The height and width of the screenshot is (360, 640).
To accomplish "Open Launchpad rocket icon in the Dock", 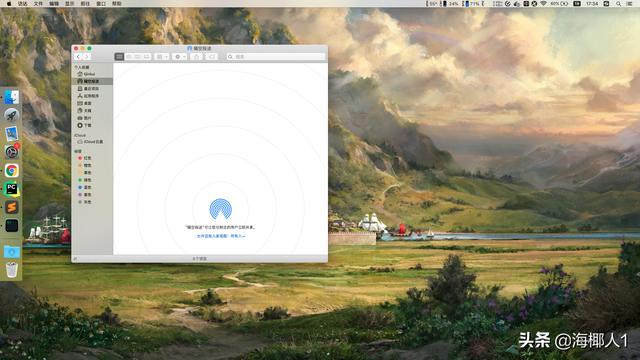I will pos(11,116).
